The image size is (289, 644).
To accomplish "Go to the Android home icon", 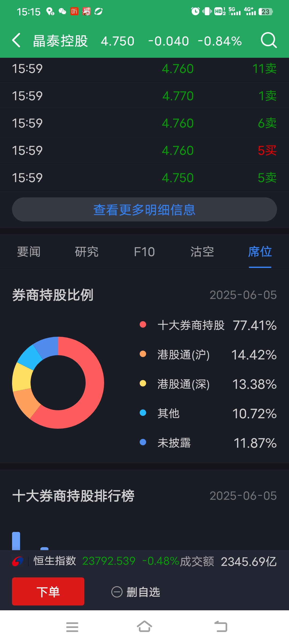I will [144, 626].
